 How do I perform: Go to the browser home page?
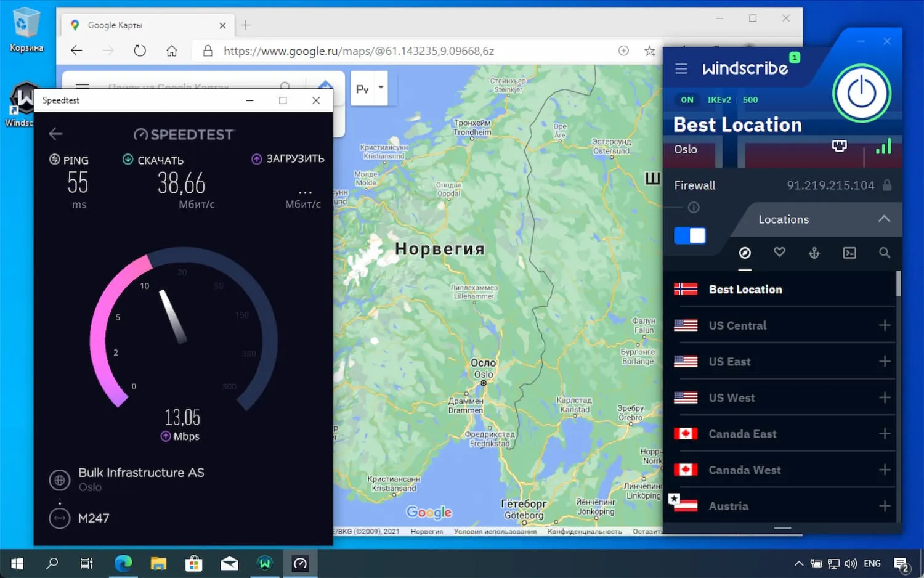(172, 51)
